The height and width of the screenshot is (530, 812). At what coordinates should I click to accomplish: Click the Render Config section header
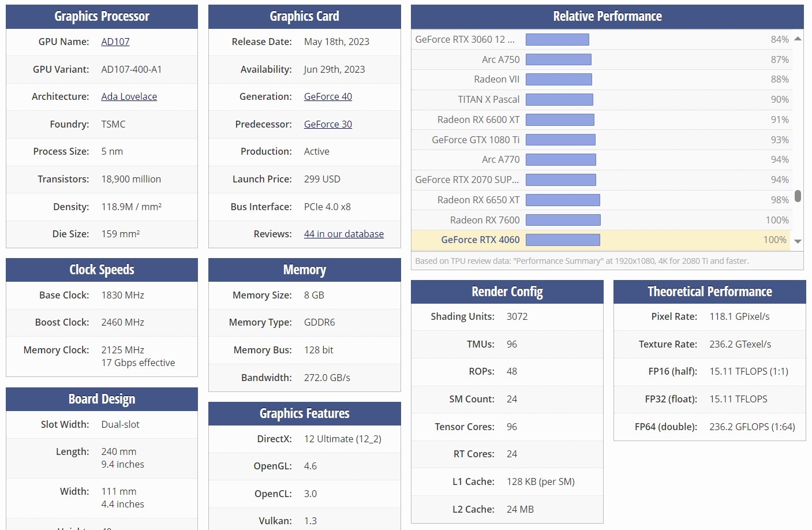pos(507,292)
